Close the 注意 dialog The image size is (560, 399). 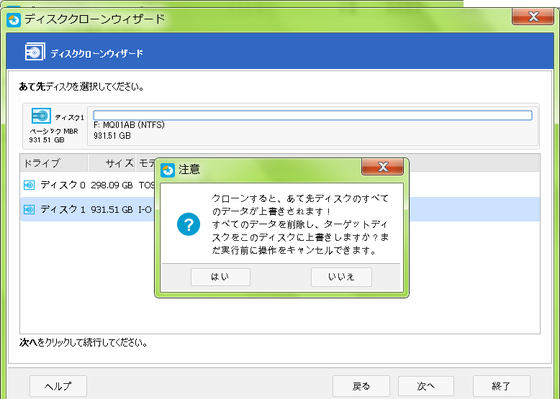coord(382,167)
